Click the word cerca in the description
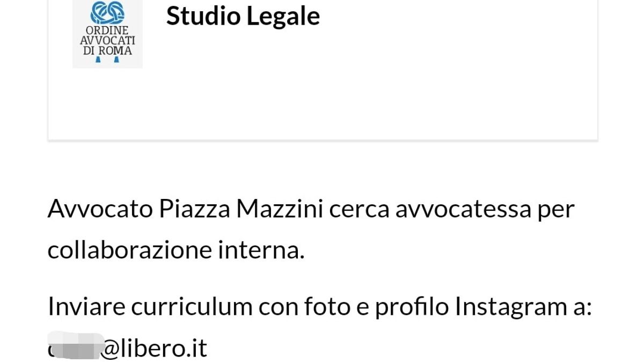 [359, 210]
